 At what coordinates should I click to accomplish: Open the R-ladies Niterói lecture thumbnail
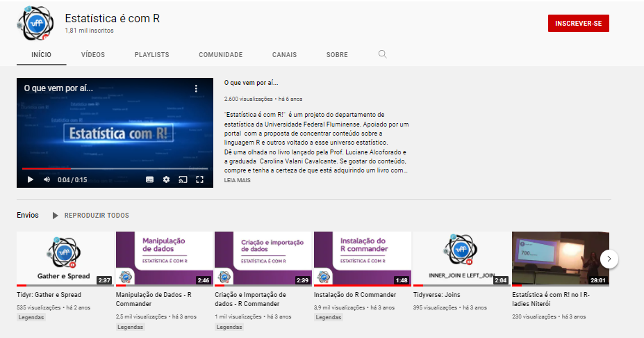coord(561,259)
